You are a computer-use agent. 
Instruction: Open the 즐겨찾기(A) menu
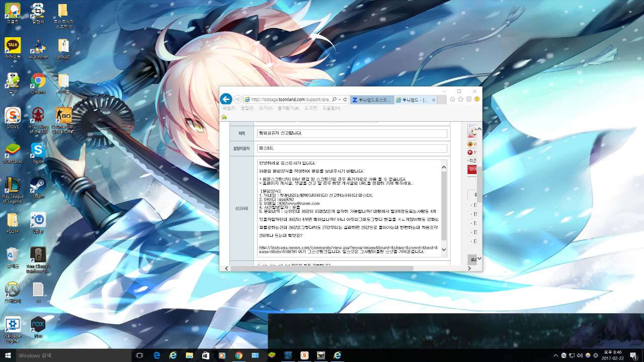(288, 108)
